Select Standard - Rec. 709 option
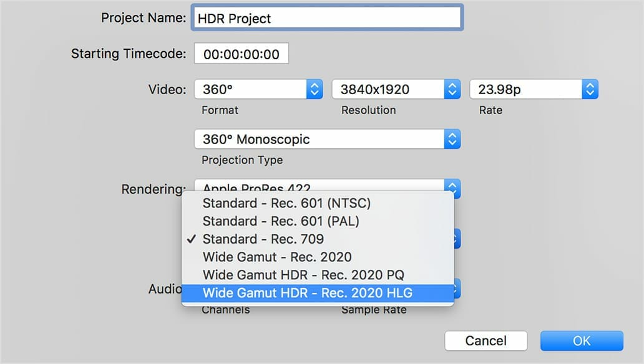Viewport: 644px width, 364px height. click(318, 239)
